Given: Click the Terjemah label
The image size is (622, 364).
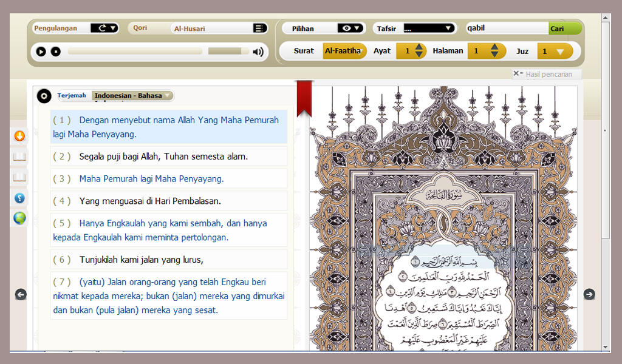Looking at the screenshot, I should 72,95.
